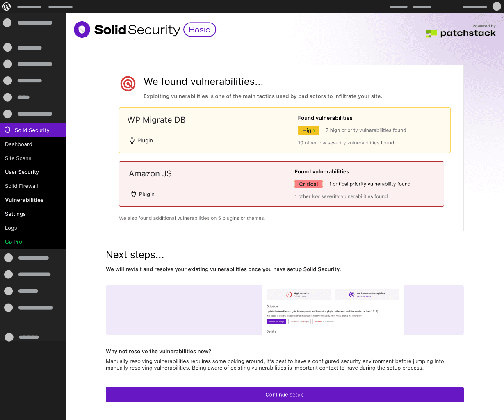
Task: Click 'Found vulnerabilities' label in WP Migrate DB card
Action: (325, 118)
